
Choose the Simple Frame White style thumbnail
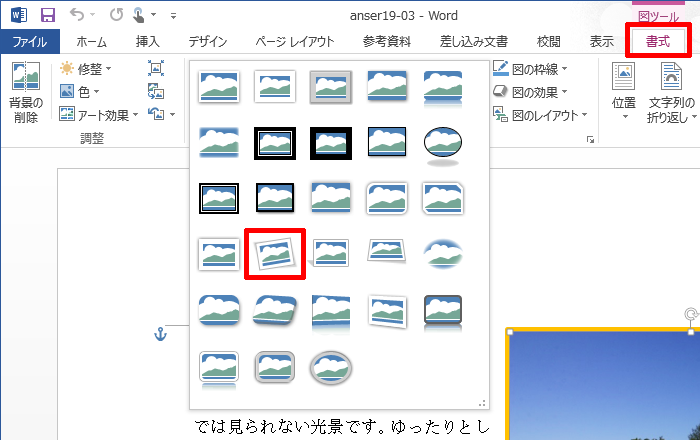click(219, 87)
